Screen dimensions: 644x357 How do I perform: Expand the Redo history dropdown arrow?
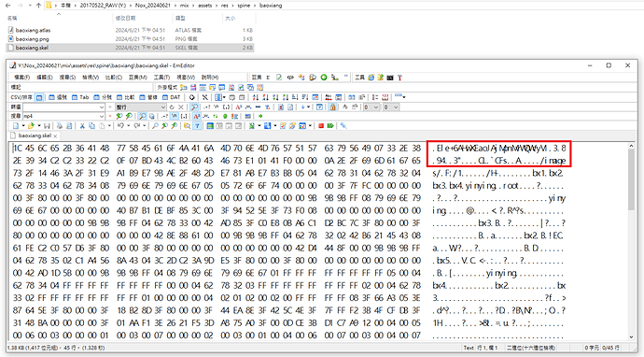(144, 125)
